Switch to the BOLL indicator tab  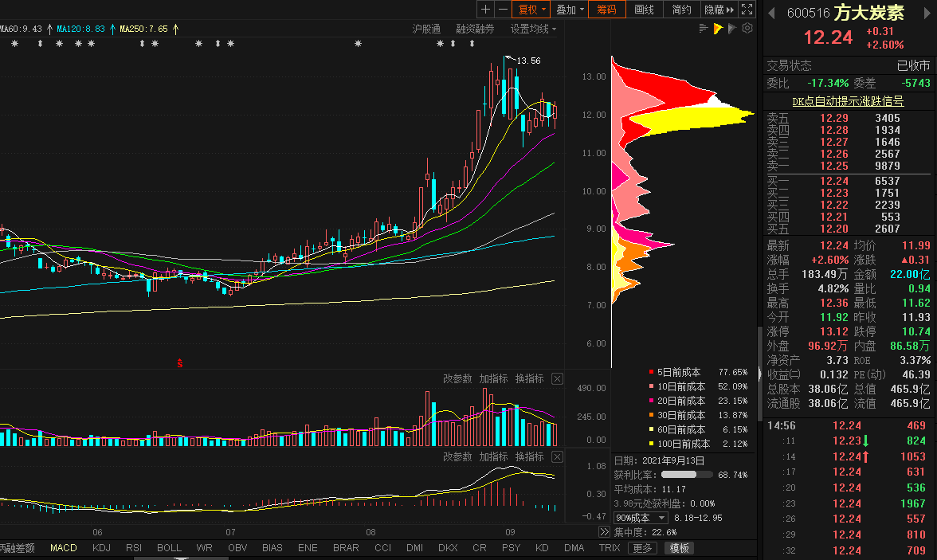click(x=169, y=548)
